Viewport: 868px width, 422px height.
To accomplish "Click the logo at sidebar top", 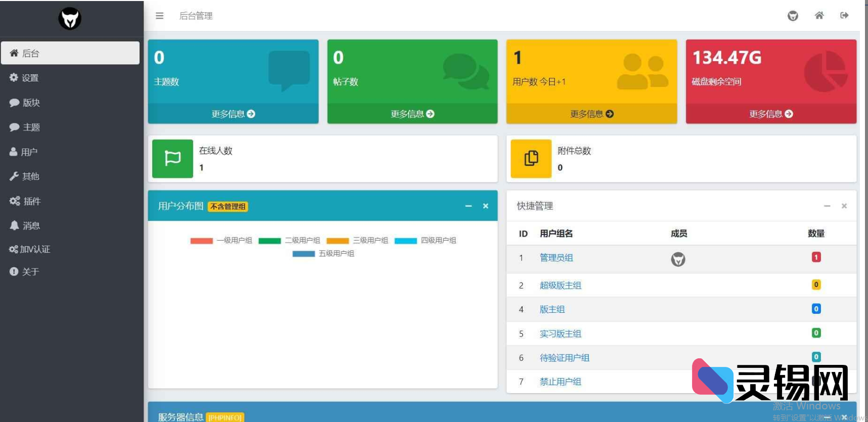I will tap(70, 19).
